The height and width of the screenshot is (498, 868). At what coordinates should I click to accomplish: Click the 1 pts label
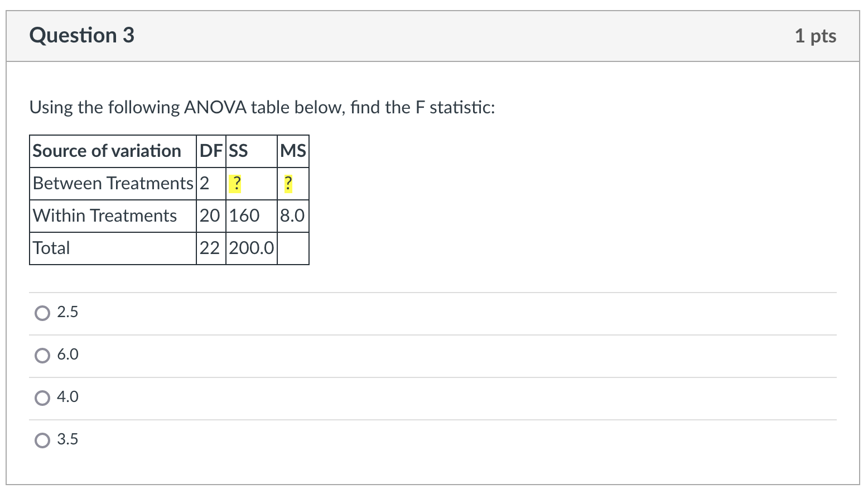(816, 35)
